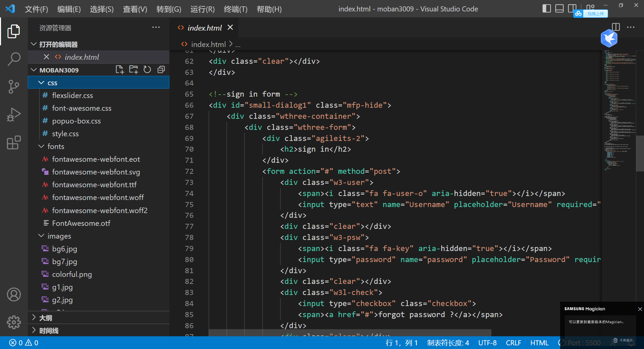Switch to the index.html editor tab
This screenshot has width=644, height=349.
click(x=205, y=28)
